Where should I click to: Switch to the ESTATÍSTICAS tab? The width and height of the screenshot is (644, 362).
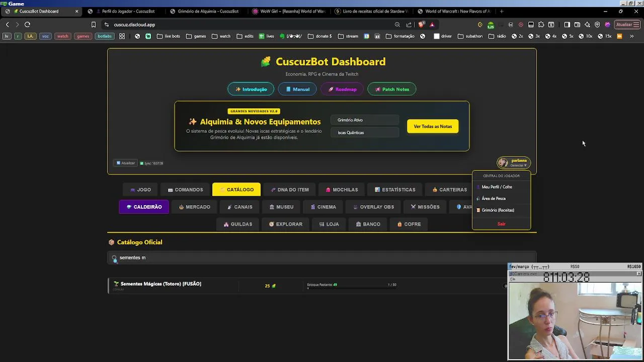click(x=395, y=190)
